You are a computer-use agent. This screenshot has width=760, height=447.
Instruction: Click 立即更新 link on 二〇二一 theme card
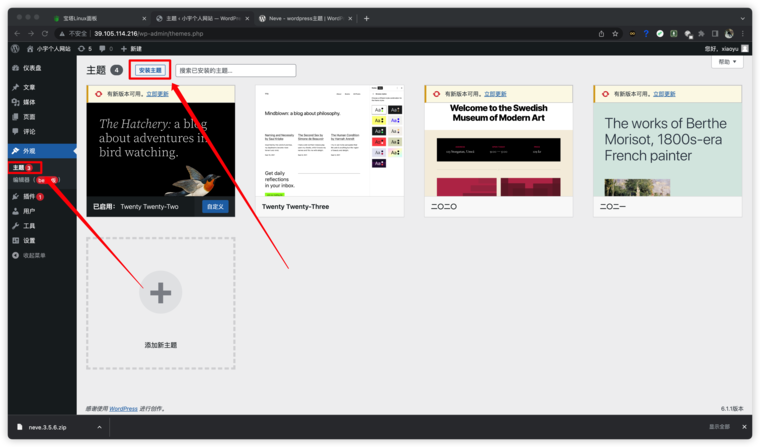pos(664,94)
